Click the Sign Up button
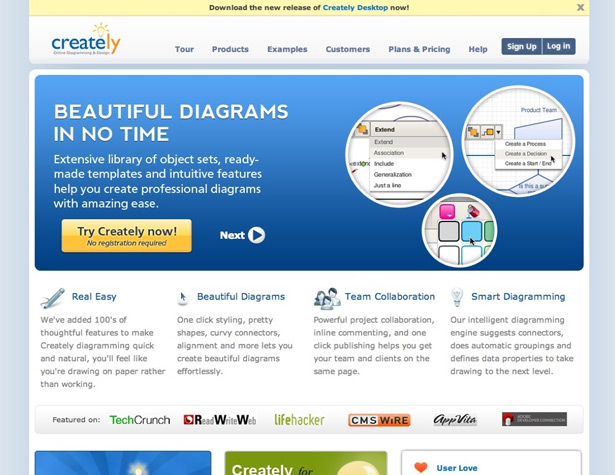615x475 pixels. point(522,46)
